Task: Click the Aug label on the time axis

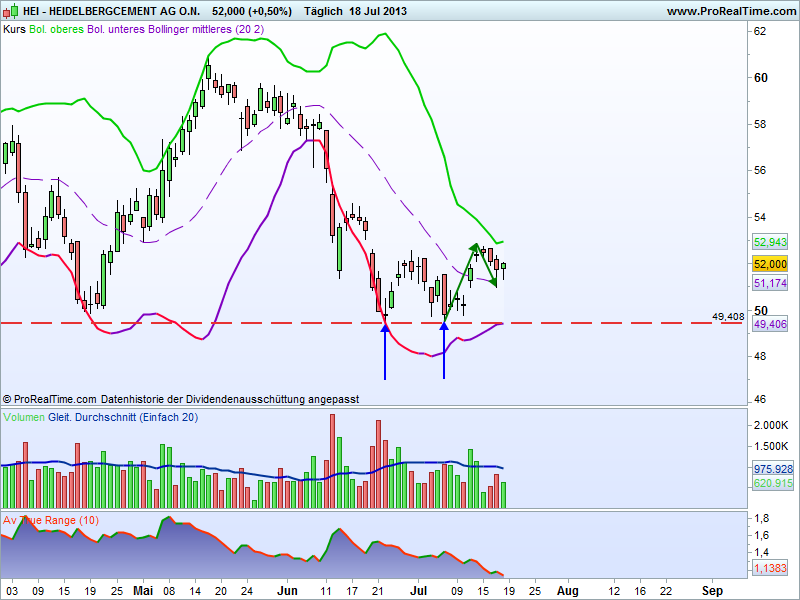Action: [x=568, y=591]
